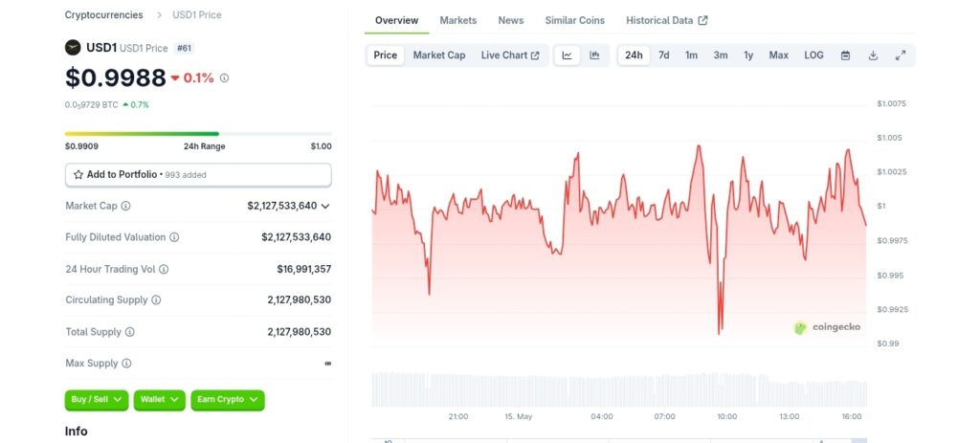This screenshot has width=980, height=443.
Task: Click Add to Portfolio button
Action: 198,175
